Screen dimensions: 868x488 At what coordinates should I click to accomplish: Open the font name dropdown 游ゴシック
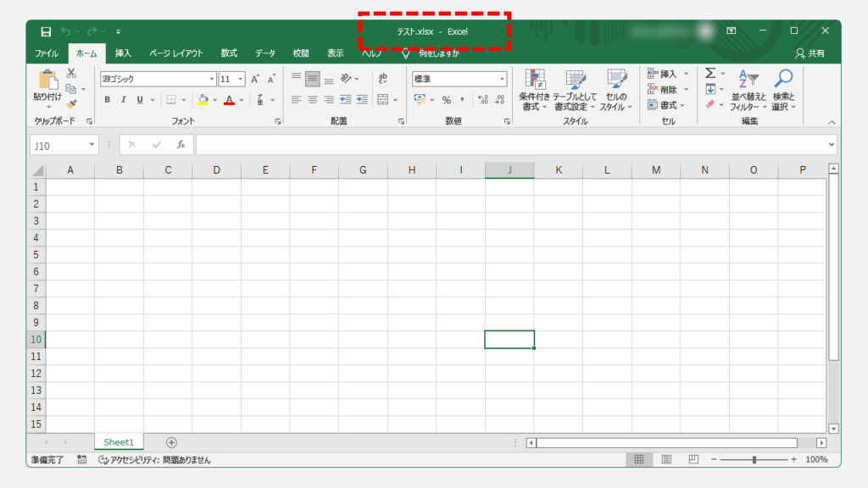tap(212, 79)
